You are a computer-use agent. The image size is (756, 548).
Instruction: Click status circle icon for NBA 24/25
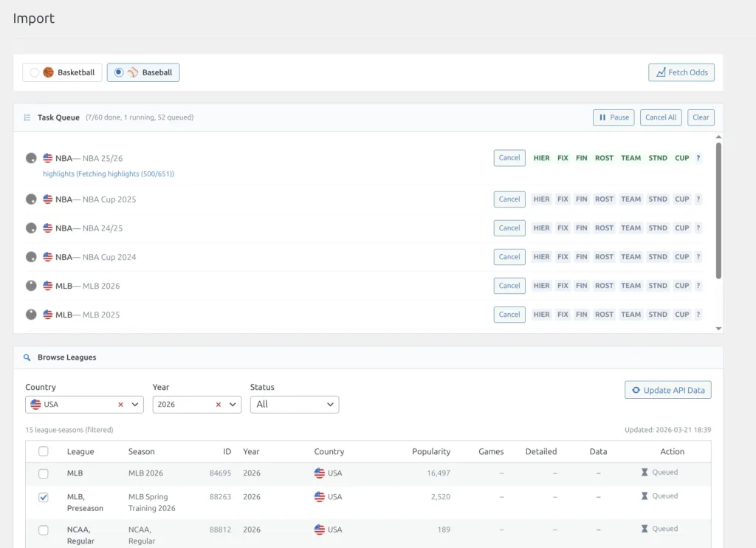(31, 228)
